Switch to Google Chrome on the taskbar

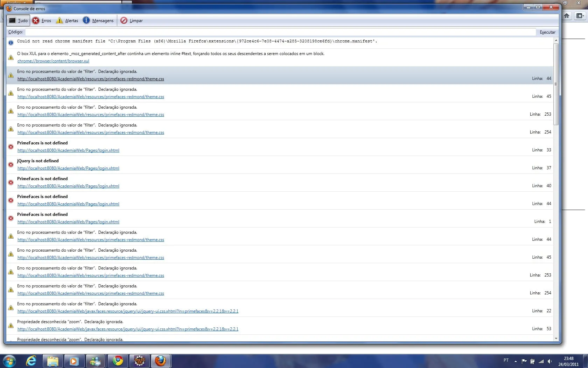click(x=118, y=361)
